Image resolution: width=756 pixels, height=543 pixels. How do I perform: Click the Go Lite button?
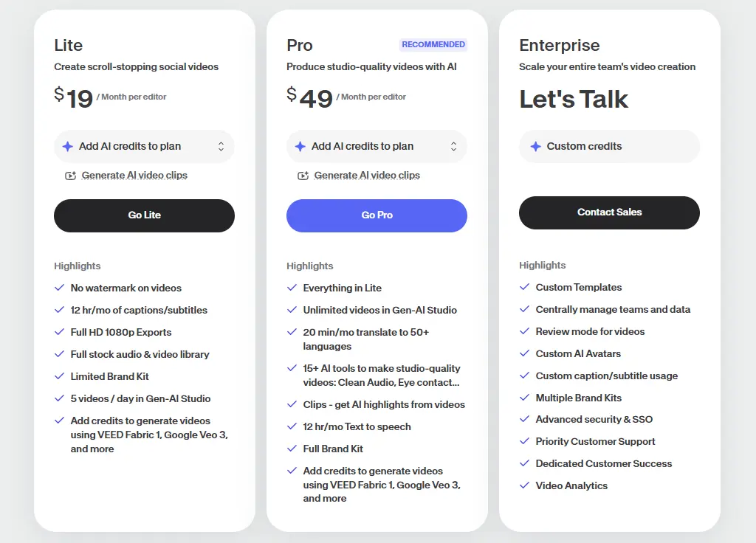(x=144, y=215)
